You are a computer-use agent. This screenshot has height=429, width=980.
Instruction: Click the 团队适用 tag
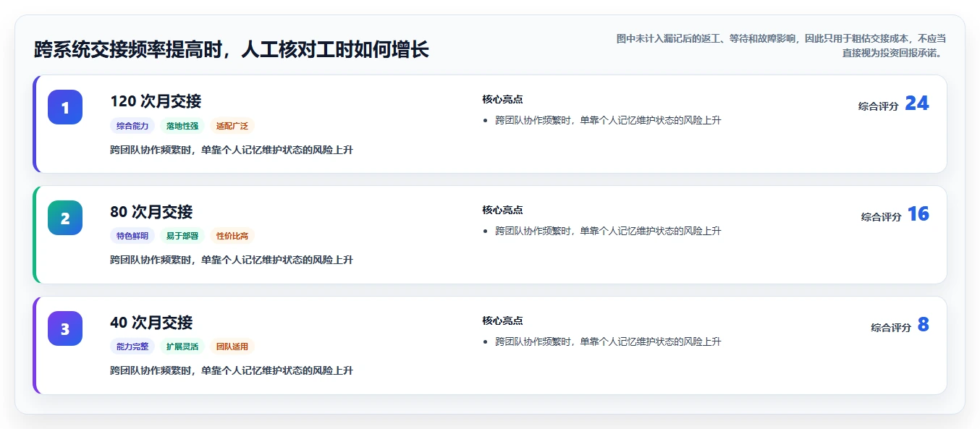[x=232, y=347]
